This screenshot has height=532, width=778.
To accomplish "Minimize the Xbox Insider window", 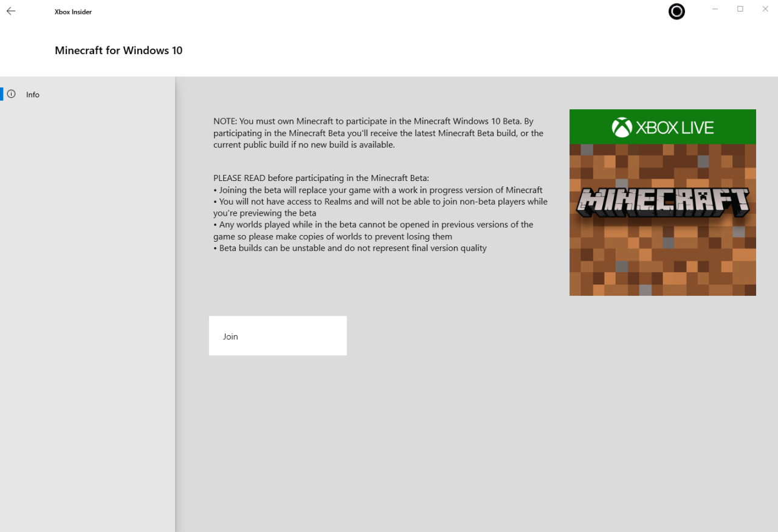I will coord(715,9).
